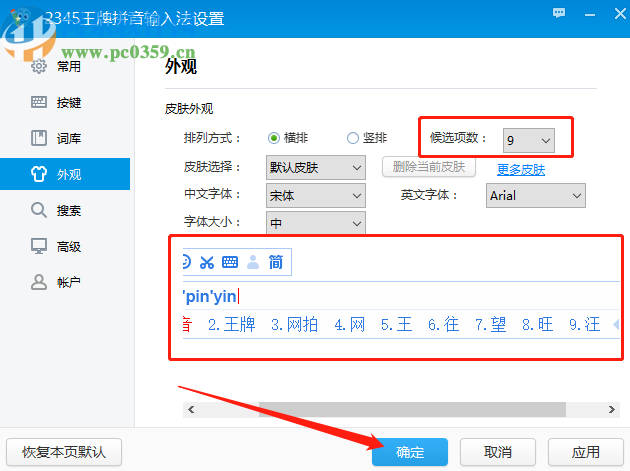Image resolution: width=630 pixels, height=471 pixels.
Task: Open the 搜索 settings section
Action: point(65,210)
